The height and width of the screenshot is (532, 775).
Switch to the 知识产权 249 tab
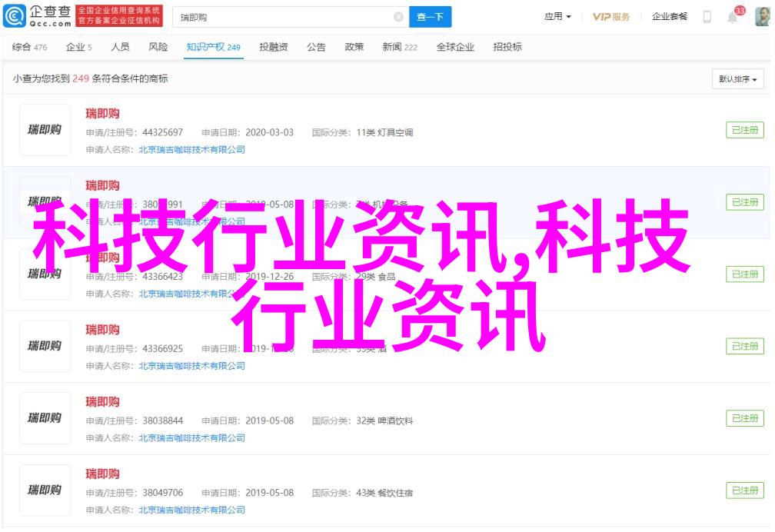pyautogui.click(x=213, y=48)
